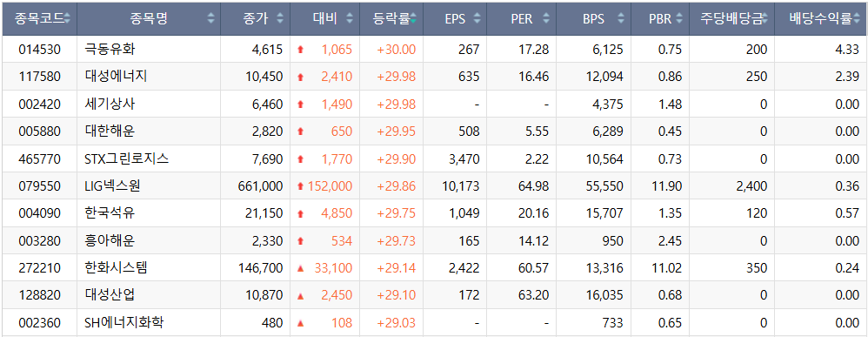Sort by BPS column sort arrows
Image resolution: width=868 pixels, height=337 pixels.
pyautogui.click(x=621, y=19)
